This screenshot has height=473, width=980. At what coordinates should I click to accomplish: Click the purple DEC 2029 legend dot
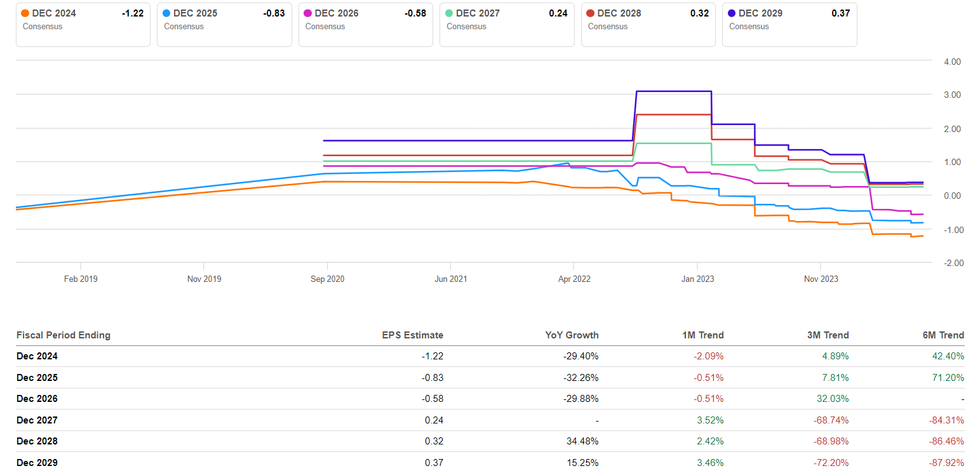tap(732, 13)
